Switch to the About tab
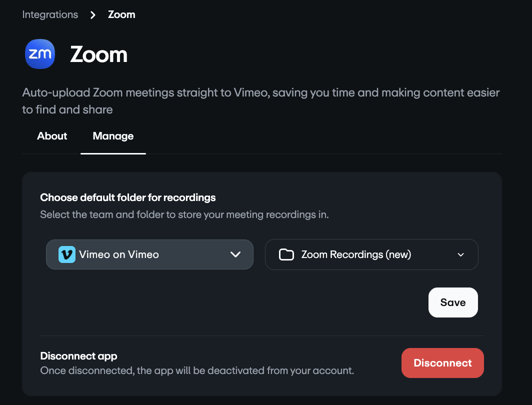This screenshot has width=532, height=405. (x=52, y=136)
